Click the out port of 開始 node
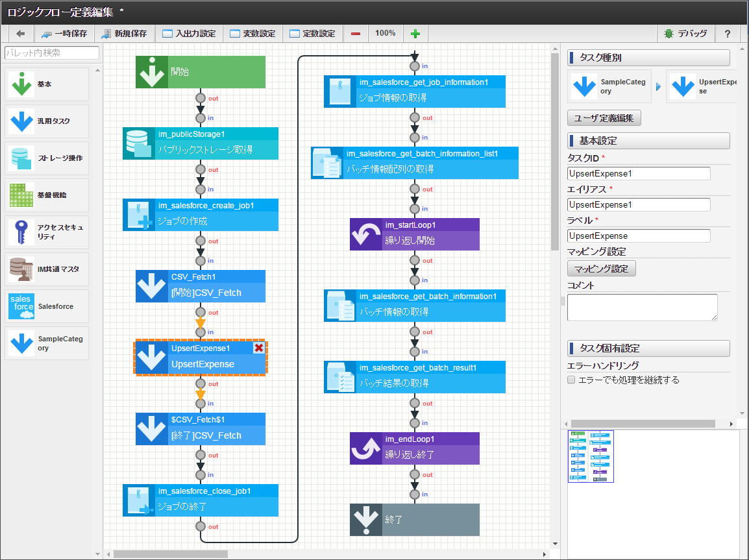Image resolution: width=749 pixels, height=560 pixels. 201,98
